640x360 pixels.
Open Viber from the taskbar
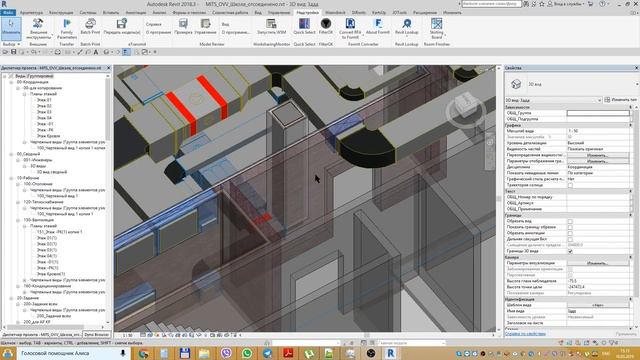click(226, 353)
